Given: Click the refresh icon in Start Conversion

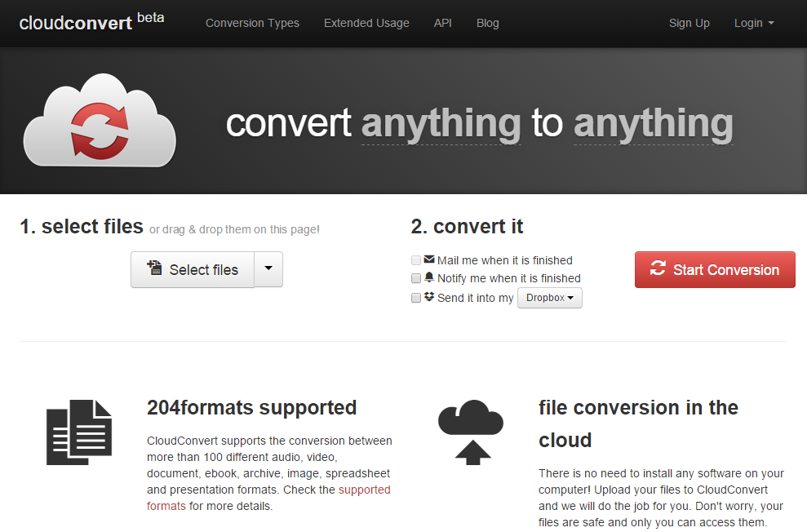Looking at the screenshot, I should (x=658, y=268).
